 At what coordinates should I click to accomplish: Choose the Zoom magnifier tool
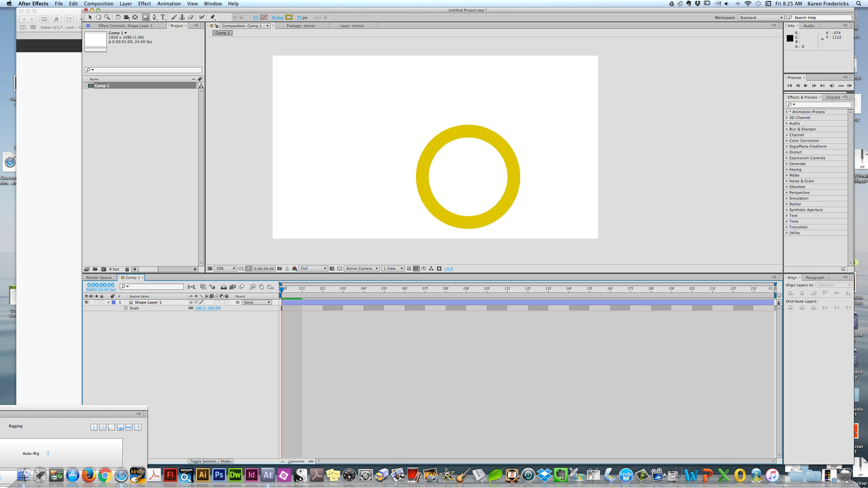click(107, 17)
